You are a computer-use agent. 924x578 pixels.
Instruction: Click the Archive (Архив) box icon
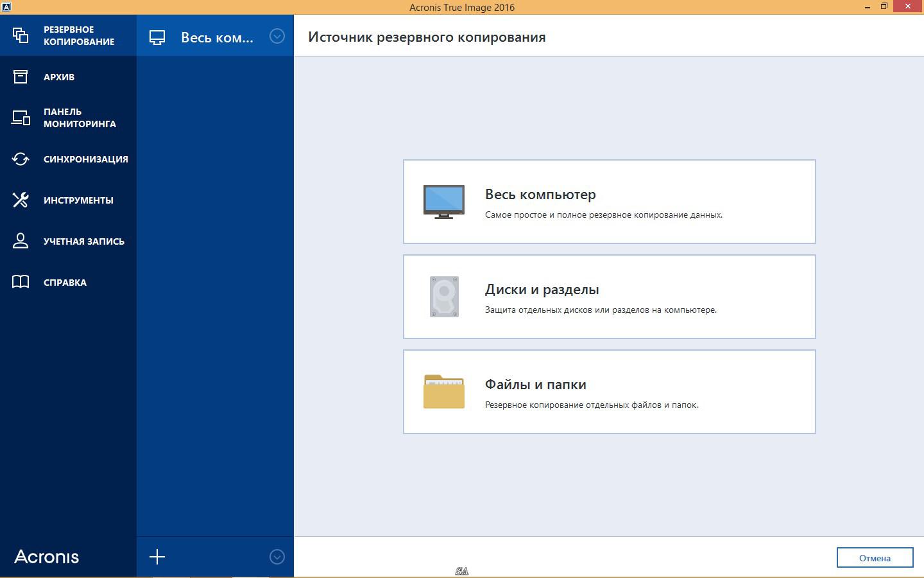tap(21, 76)
